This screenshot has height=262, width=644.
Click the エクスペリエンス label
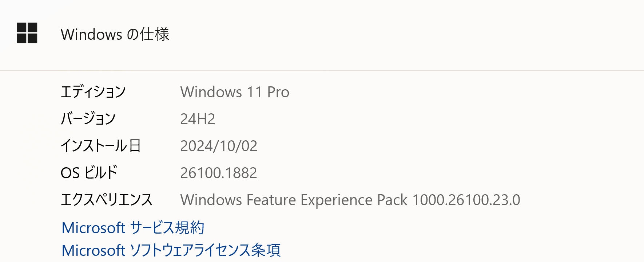click(x=106, y=200)
